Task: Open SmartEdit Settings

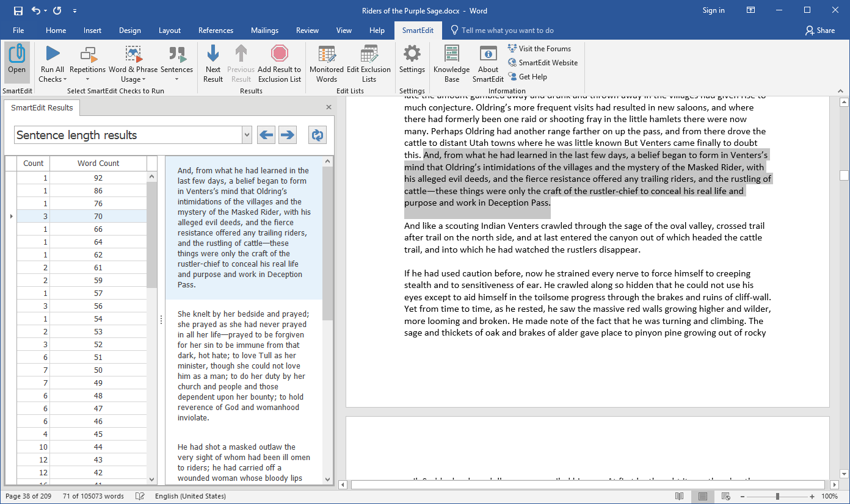Action: (412, 61)
